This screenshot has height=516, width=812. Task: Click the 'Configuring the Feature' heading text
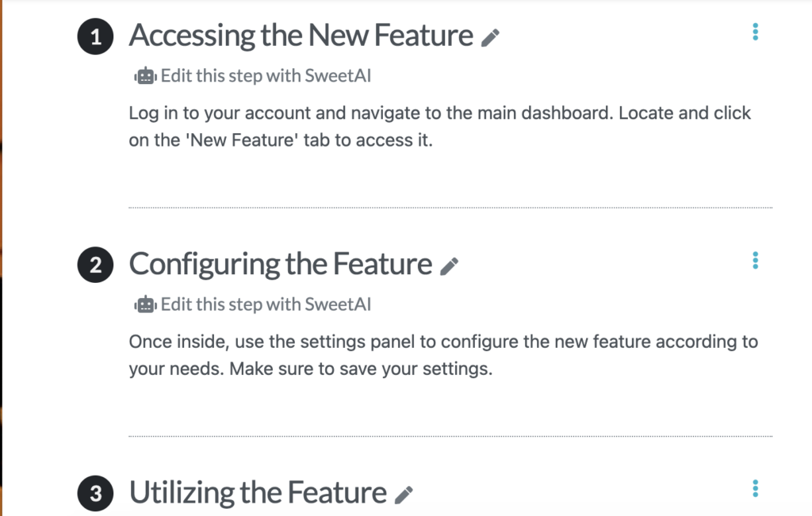(x=280, y=265)
